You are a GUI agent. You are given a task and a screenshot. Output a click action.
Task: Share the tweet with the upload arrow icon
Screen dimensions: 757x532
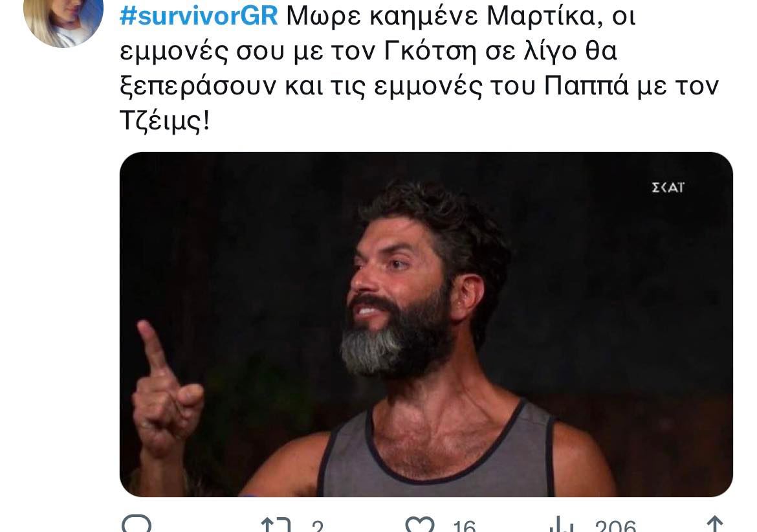(x=715, y=525)
